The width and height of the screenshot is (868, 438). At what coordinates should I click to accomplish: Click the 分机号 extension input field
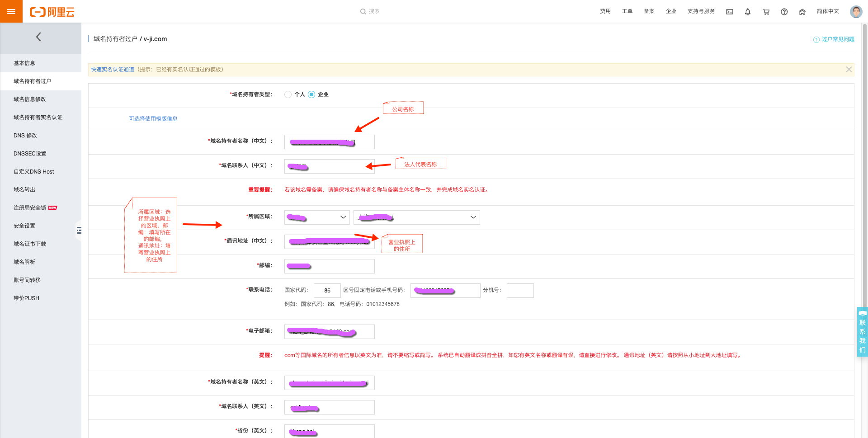tap(520, 291)
